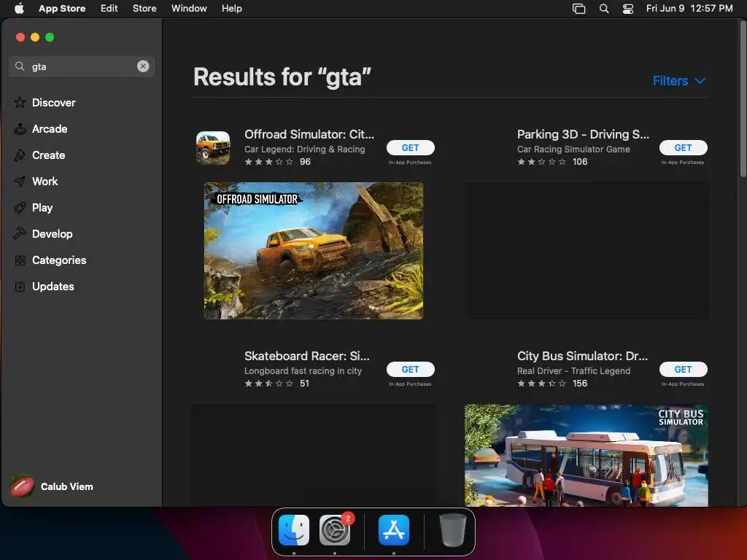
Task: Open the Trash in the Dock
Action: tap(452, 530)
